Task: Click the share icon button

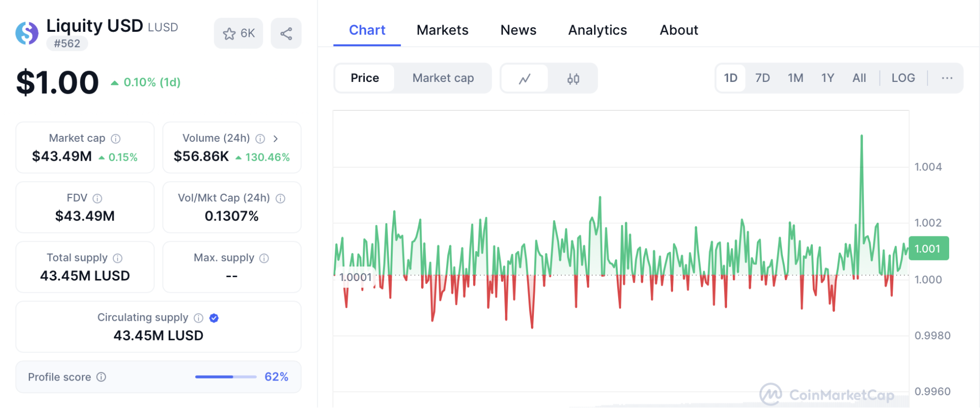Action: pyautogui.click(x=286, y=34)
